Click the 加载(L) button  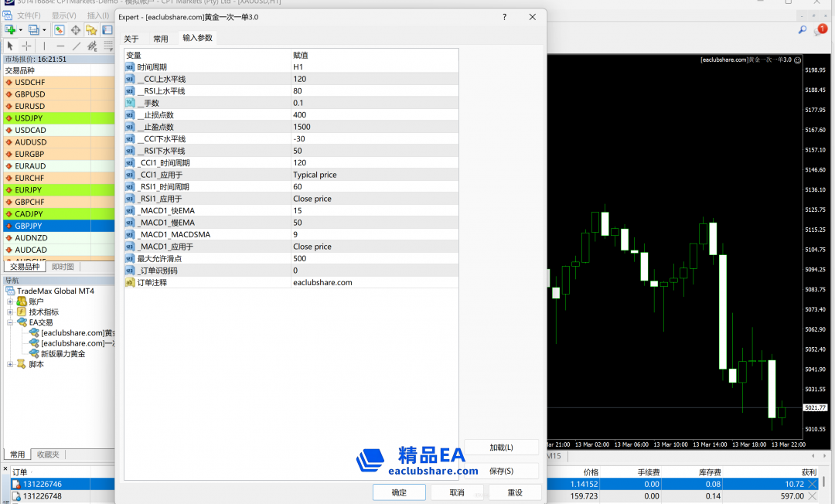[501, 448]
